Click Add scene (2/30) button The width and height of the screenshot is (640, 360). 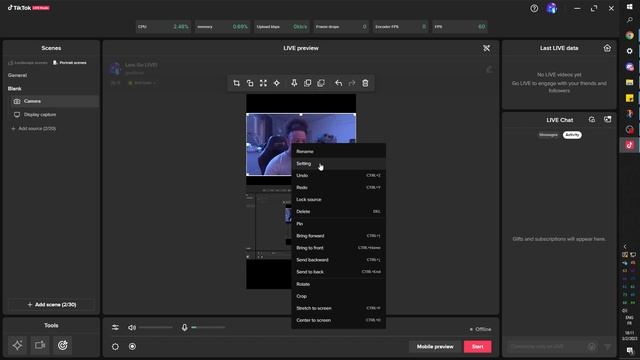point(51,305)
